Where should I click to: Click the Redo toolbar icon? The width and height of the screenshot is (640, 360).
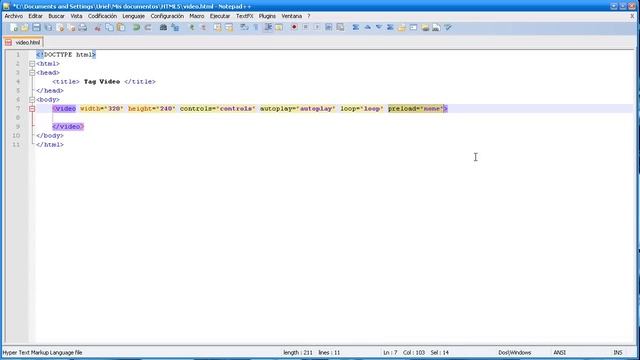point(148,28)
